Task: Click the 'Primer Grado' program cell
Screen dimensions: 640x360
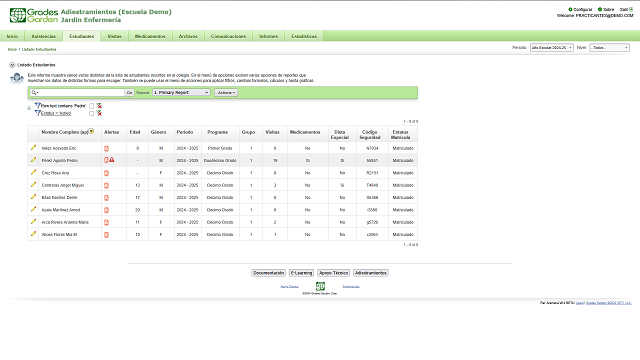Action: coord(220,148)
